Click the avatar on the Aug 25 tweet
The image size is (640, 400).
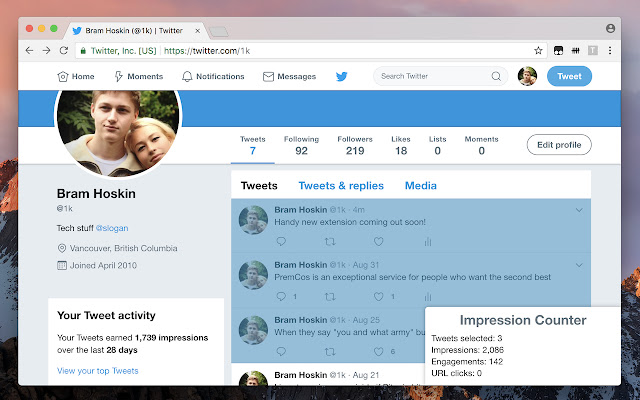(253, 330)
